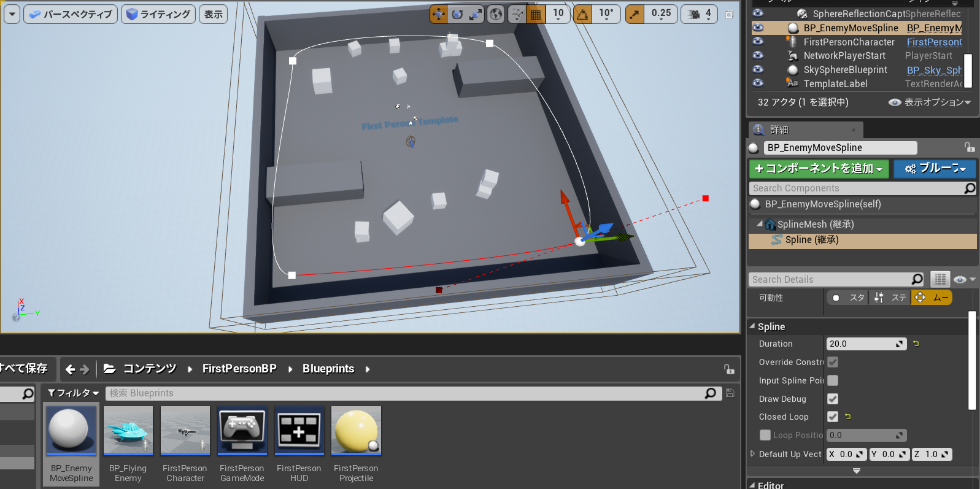The height and width of the screenshot is (489, 980).
Task: Edit Default Up Vector X value
Action: [847, 455]
